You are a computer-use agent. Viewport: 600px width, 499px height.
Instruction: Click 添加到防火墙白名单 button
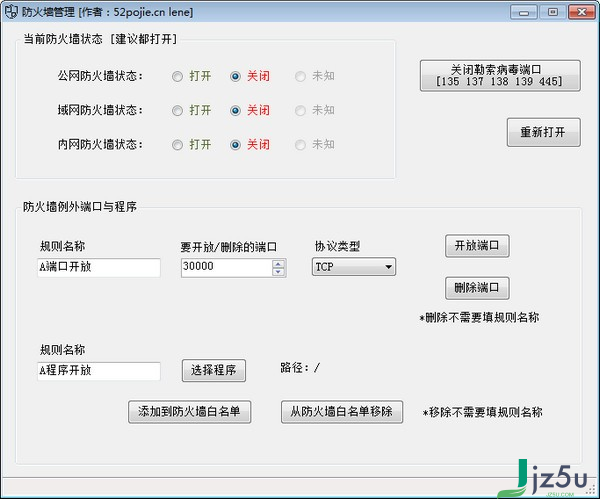click(189, 412)
